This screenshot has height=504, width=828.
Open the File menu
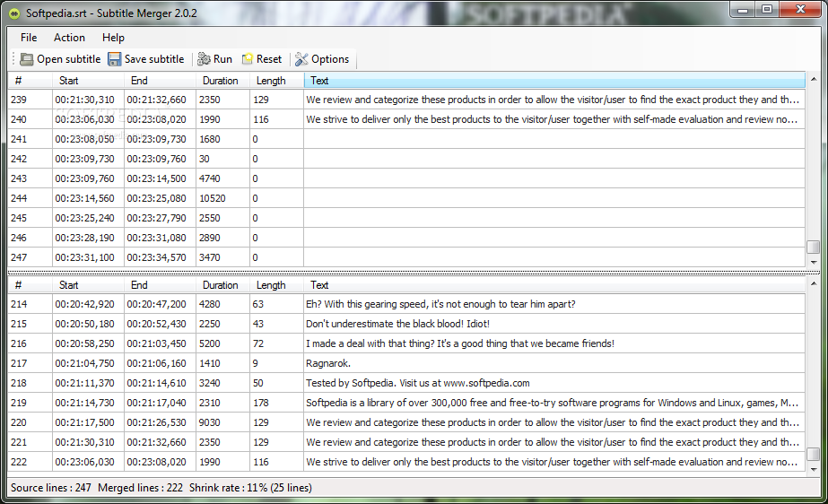[29, 38]
